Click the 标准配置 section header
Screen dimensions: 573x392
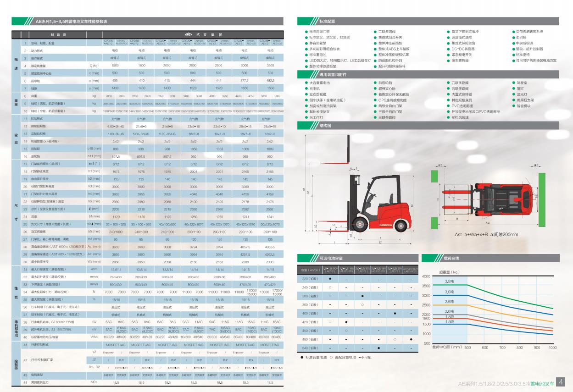pyautogui.click(x=327, y=22)
